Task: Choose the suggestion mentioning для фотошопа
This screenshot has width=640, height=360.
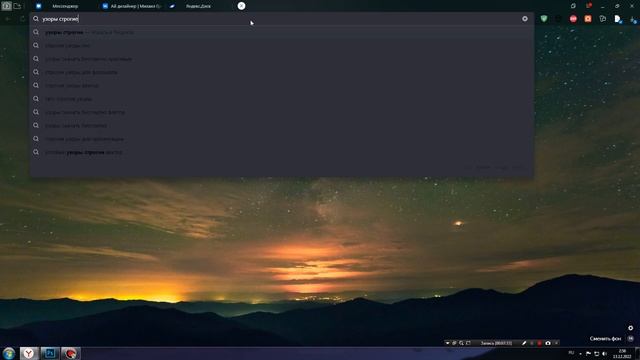Action: (x=282, y=72)
